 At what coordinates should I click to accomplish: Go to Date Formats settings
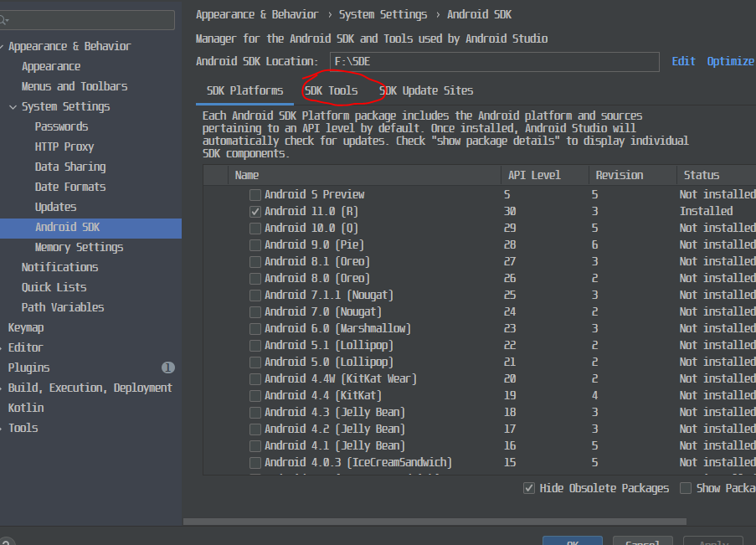[70, 188]
